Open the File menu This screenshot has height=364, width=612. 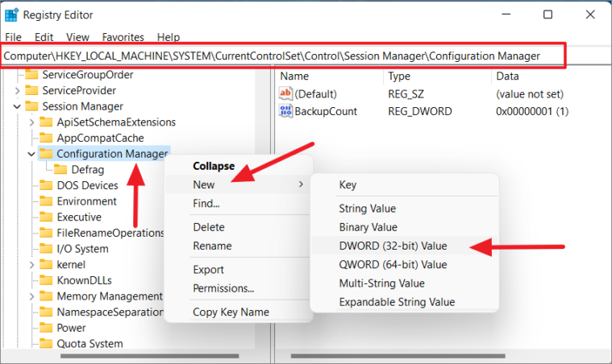pos(13,37)
